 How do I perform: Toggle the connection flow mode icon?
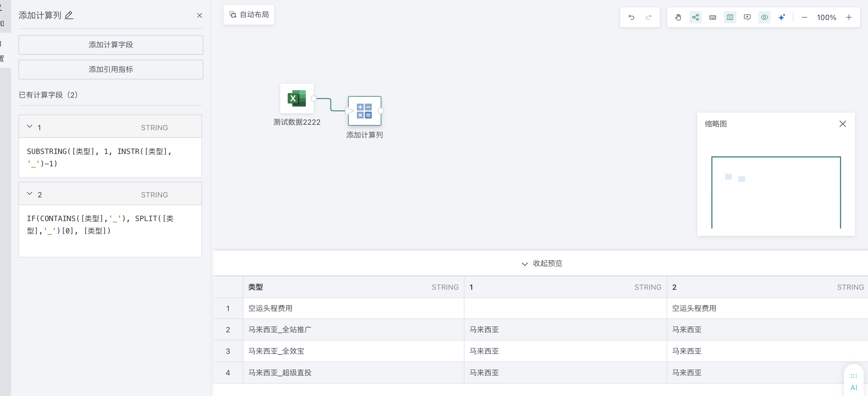click(696, 17)
